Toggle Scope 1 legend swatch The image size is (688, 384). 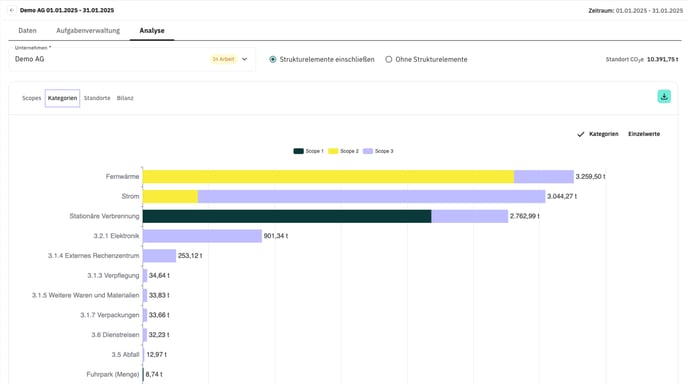(x=298, y=151)
